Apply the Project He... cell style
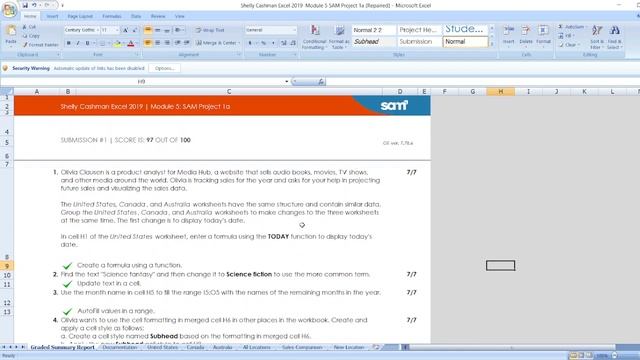 pyautogui.click(x=419, y=30)
